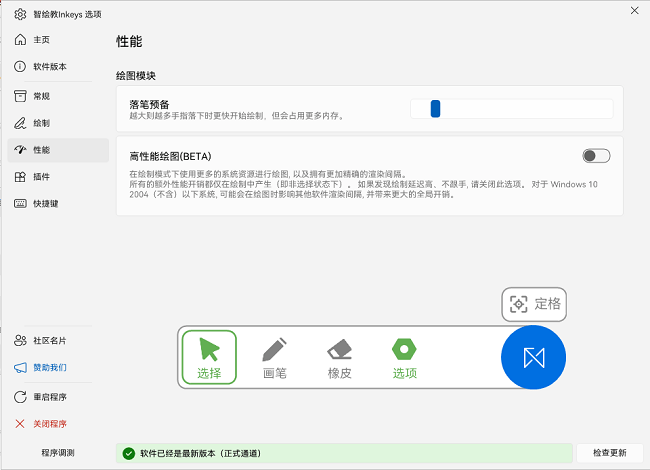Image resolution: width=650 pixels, height=470 pixels.
Task: Click the blue round floating button
Action: point(533,357)
